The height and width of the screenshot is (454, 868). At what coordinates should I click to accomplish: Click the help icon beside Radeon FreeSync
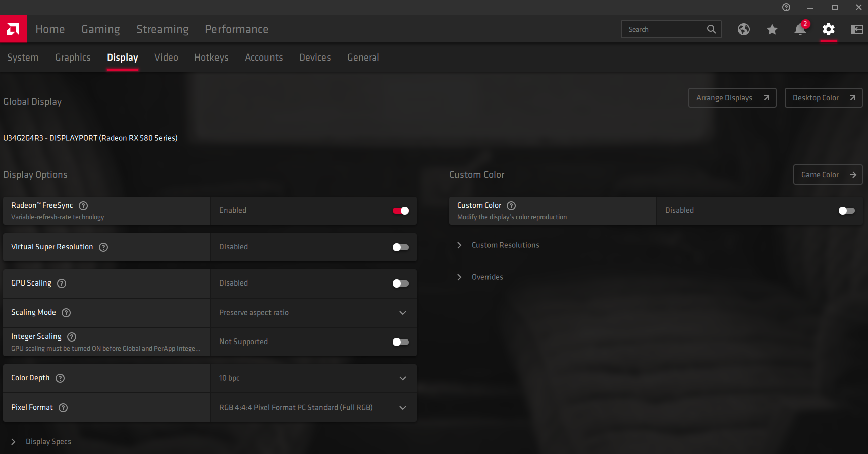[x=84, y=206]
